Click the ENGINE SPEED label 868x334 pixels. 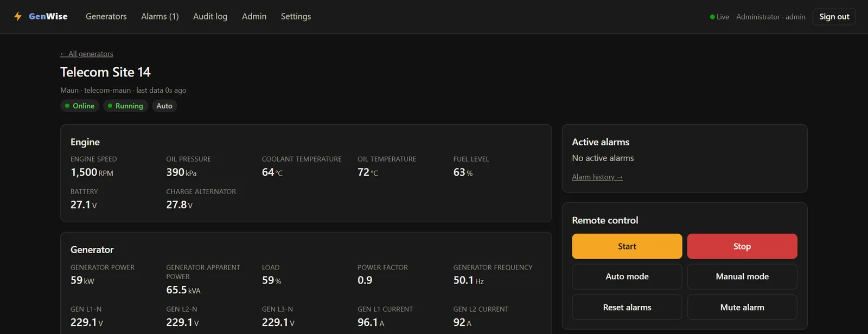[x=94, y=159]
